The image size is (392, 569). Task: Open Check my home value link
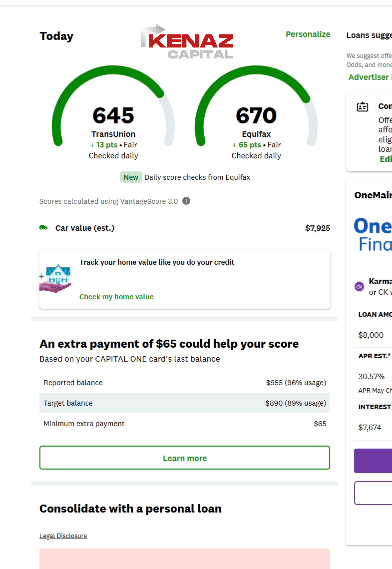click(116, 297)
